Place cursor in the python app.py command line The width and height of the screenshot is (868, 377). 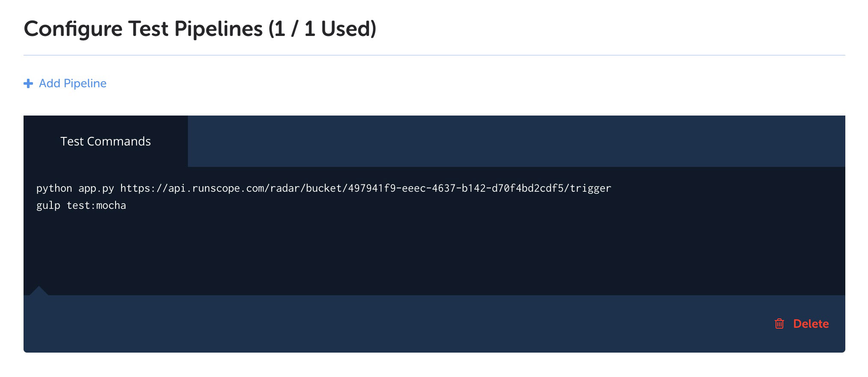(x=324, y=188)
